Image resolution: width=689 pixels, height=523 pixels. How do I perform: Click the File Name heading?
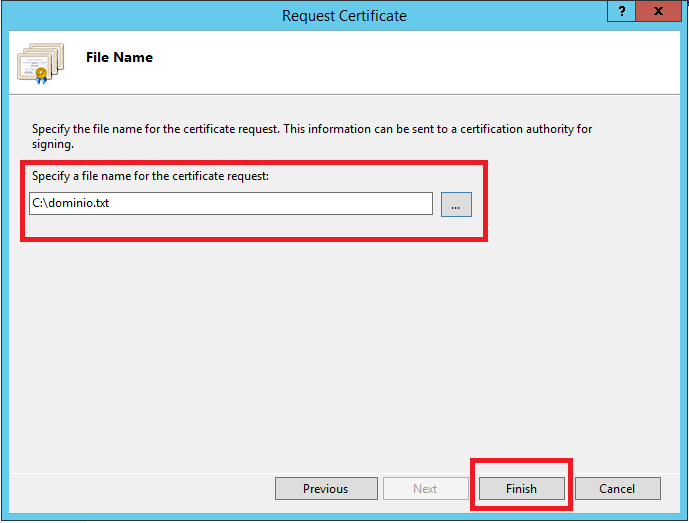[x=119, y=58]
